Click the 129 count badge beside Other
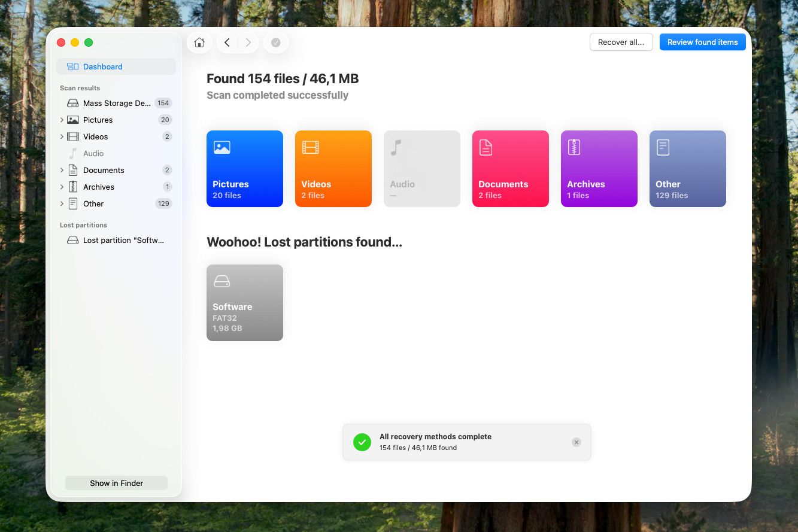 (163, 203)
